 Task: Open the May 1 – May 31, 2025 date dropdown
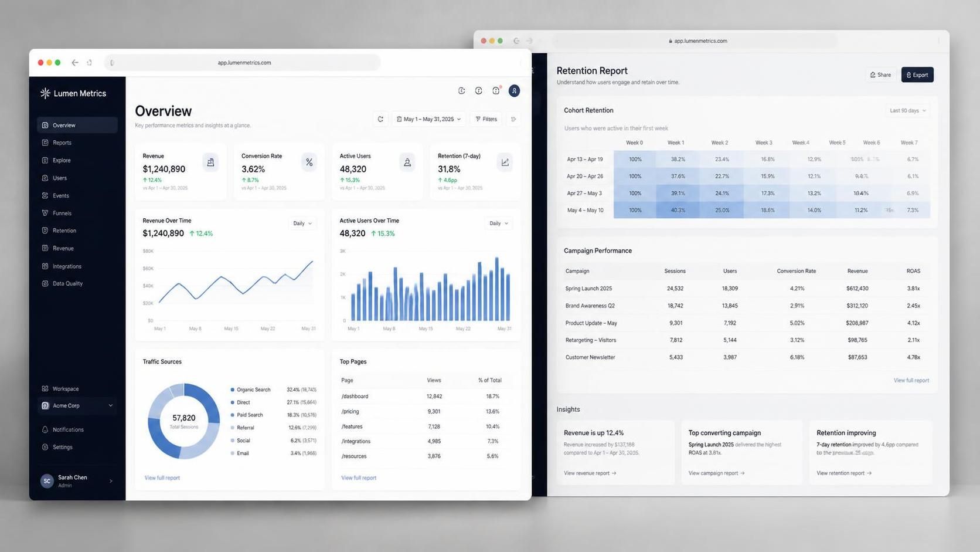pyautogui.click(x=428, y=119)
